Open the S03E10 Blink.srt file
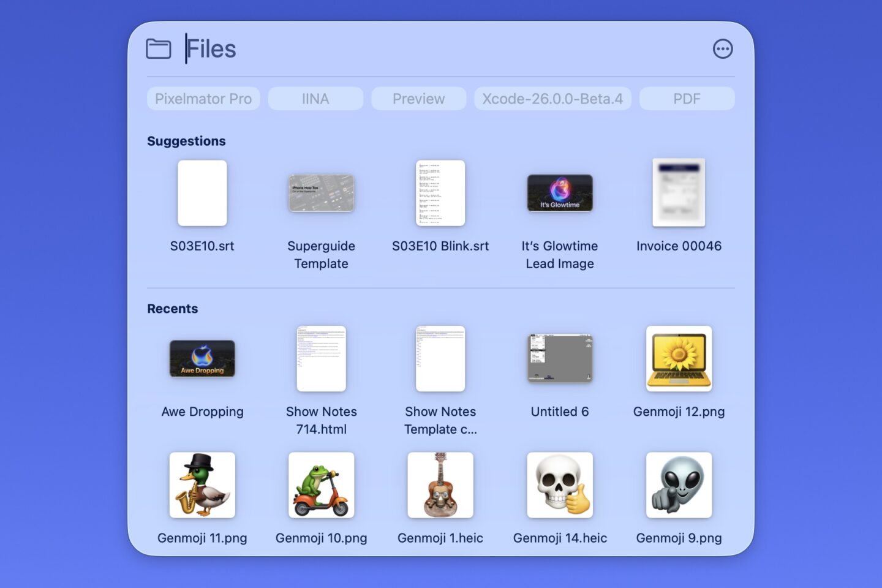 (x=440, y=193)
